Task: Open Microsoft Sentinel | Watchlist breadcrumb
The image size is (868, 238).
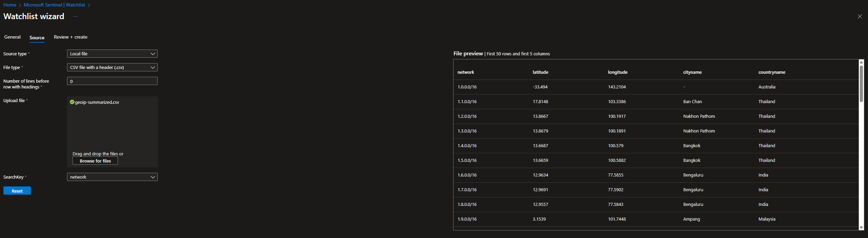Action: (x=54, y=5)
